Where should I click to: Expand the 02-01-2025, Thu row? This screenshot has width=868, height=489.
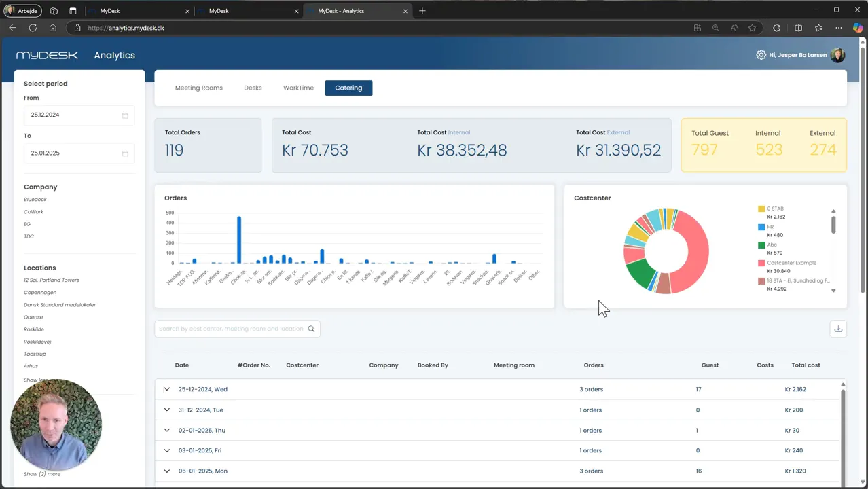pos(166,430)
